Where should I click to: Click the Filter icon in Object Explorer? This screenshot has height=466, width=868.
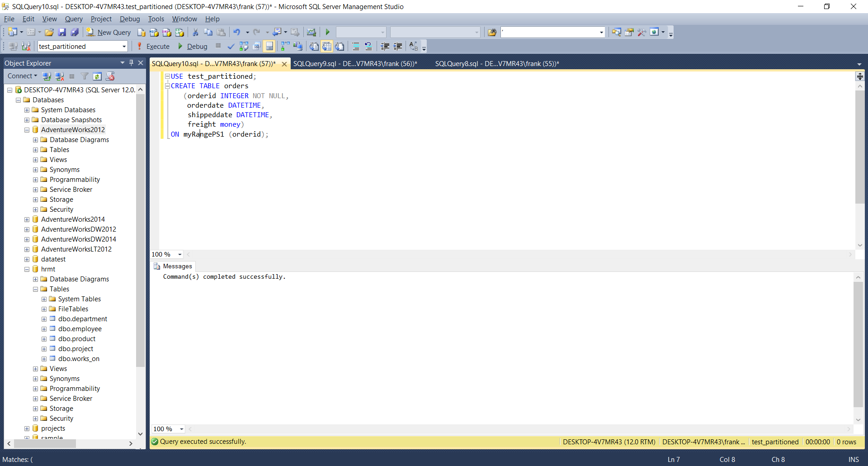click(x=85, y=76)
